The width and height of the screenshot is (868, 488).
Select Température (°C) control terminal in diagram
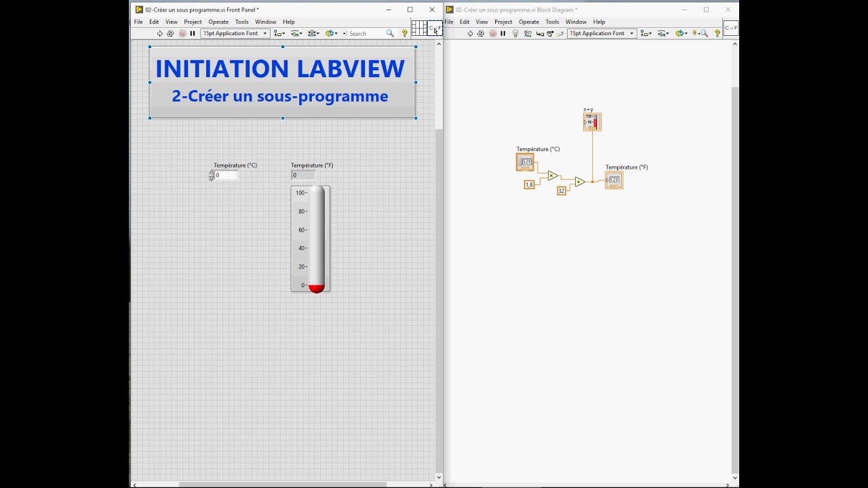[x=525, y=162]
